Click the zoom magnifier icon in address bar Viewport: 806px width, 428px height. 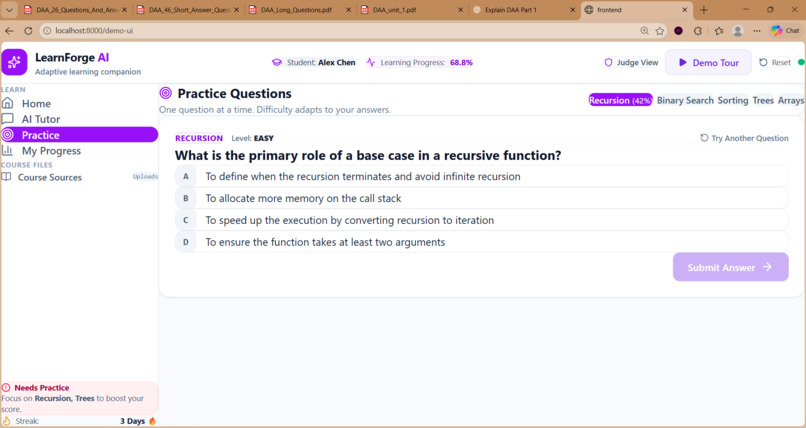[x=645, y=31]
